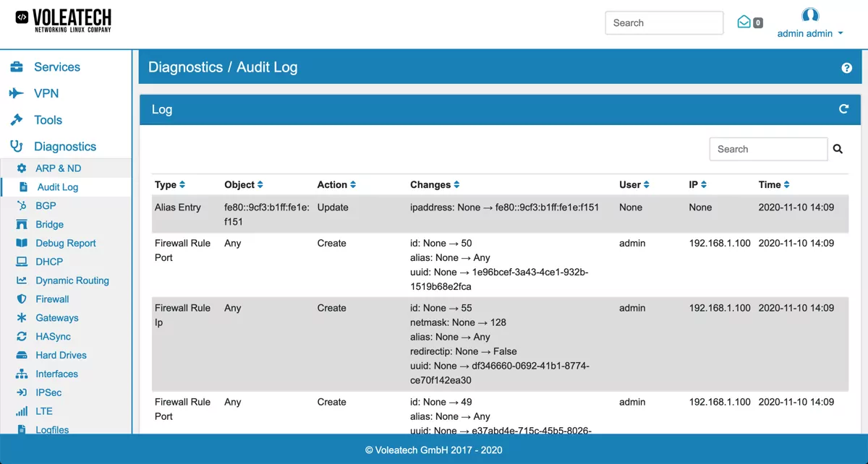Sort the log by Type column
The height and width of the screenshot is (464, 868).
point(169,184)
